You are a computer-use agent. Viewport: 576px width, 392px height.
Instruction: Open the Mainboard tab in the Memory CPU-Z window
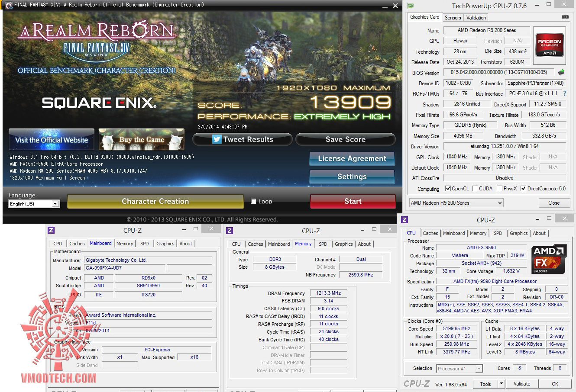[x=279, y=244]
